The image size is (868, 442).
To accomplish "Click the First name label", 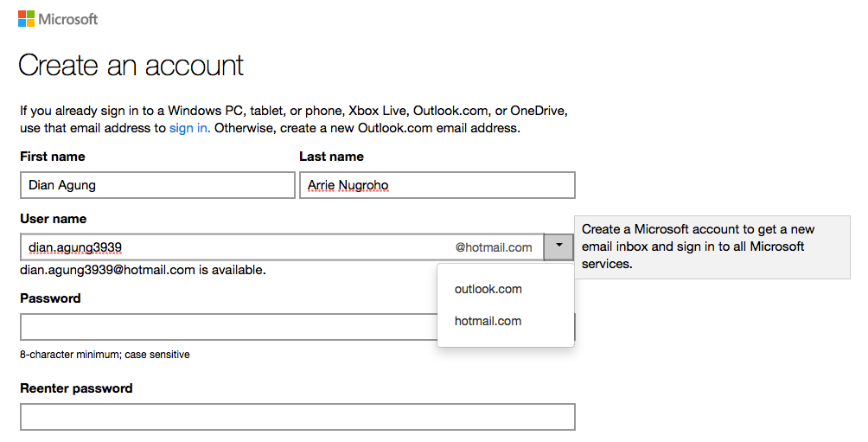I will click(53, 157).
